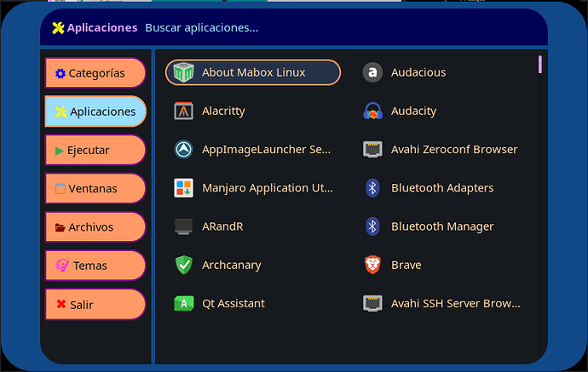Viewport: 588px width, 372px height.
Task: Open Manjaro Application Utility icon
Action: [x=184, y=187]
